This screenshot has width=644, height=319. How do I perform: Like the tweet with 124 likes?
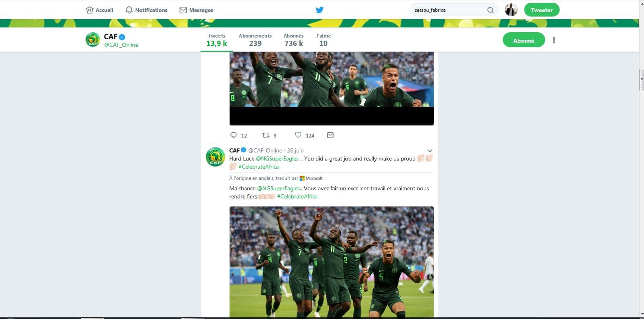coord(298,135)
